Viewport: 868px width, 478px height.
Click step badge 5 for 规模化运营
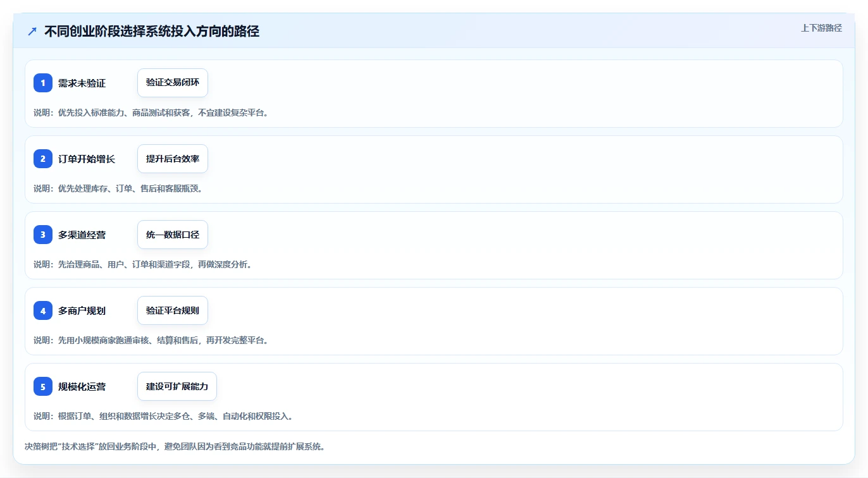click(x=43, y=386)
